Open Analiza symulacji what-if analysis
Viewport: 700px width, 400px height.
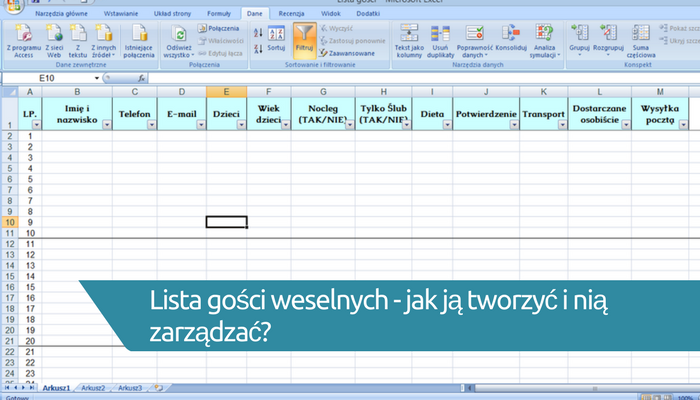[545, 41]
